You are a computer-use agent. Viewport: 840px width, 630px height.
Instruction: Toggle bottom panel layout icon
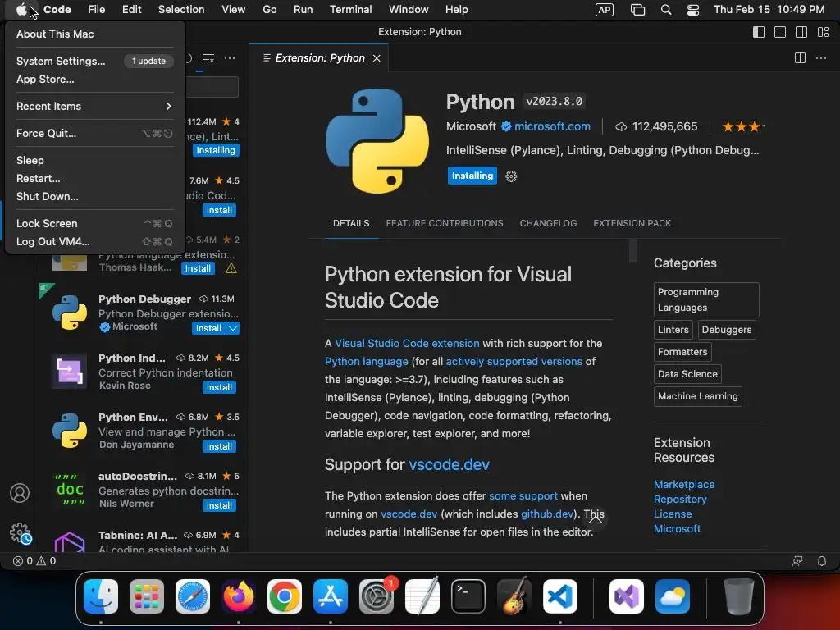(780, 32)
